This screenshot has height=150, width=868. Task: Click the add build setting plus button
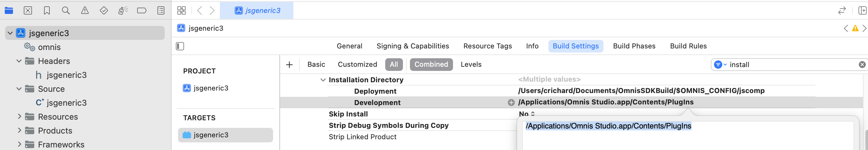289,65
